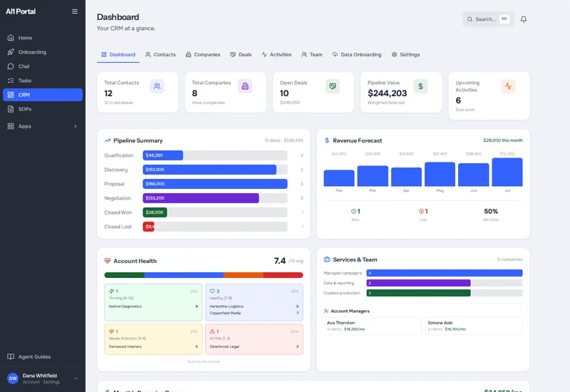Open the Data Onboarding tab
Image resolution: width=570 pixels, height=392 pixels.
click(357, 55)
